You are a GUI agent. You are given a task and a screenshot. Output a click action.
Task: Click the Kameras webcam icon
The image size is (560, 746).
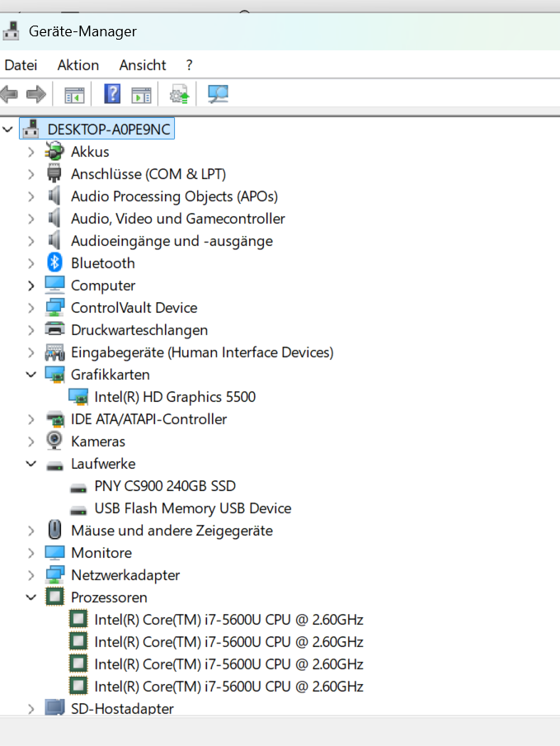tap(54, 441)
